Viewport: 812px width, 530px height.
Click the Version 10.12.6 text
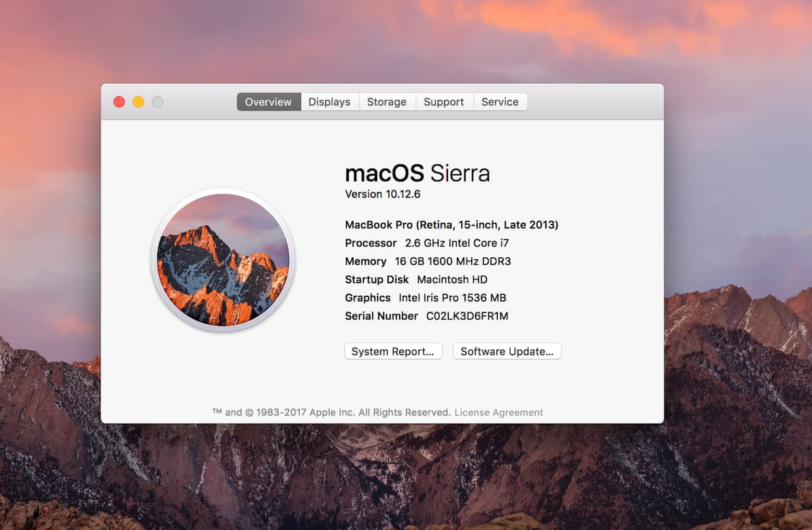(382, 194)
